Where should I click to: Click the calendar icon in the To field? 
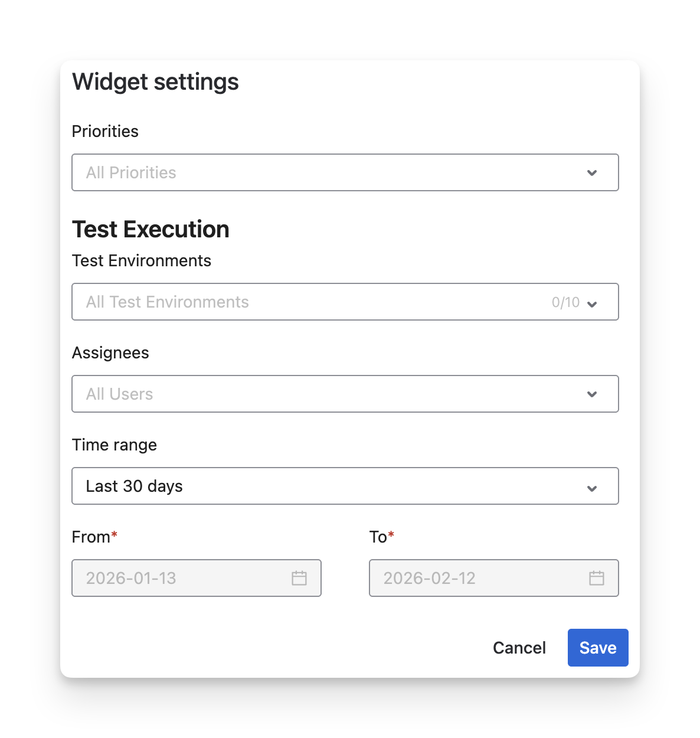[597, 578]
